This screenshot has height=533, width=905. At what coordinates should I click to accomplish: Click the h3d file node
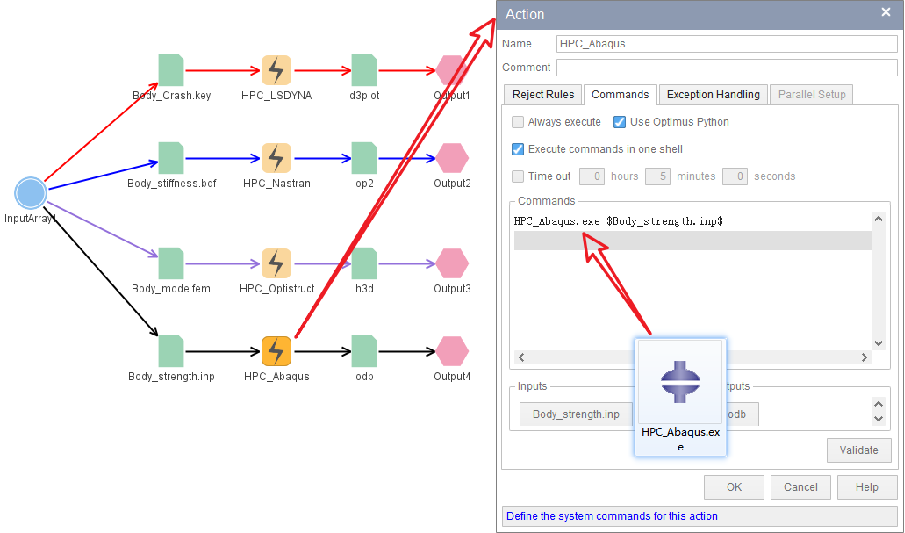364,263
